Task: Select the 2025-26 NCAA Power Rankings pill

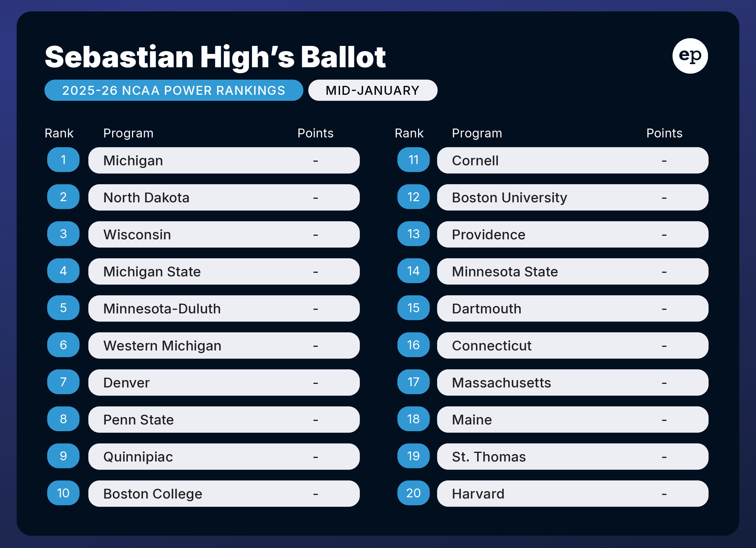Action: [174, 90]
